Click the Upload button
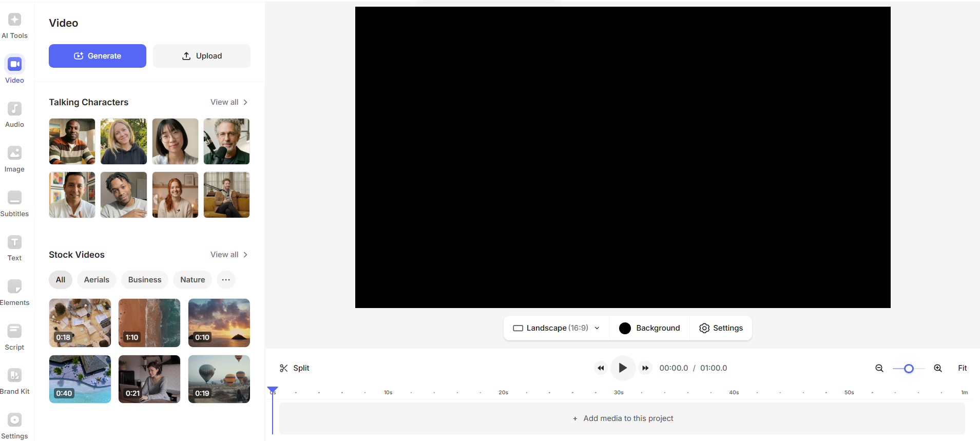Viewport: 980px width, 441px height. [202, 56]
